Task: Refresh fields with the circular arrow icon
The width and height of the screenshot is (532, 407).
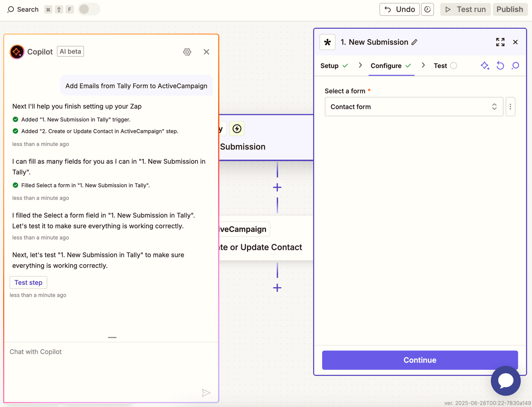Action: [500, 66]
